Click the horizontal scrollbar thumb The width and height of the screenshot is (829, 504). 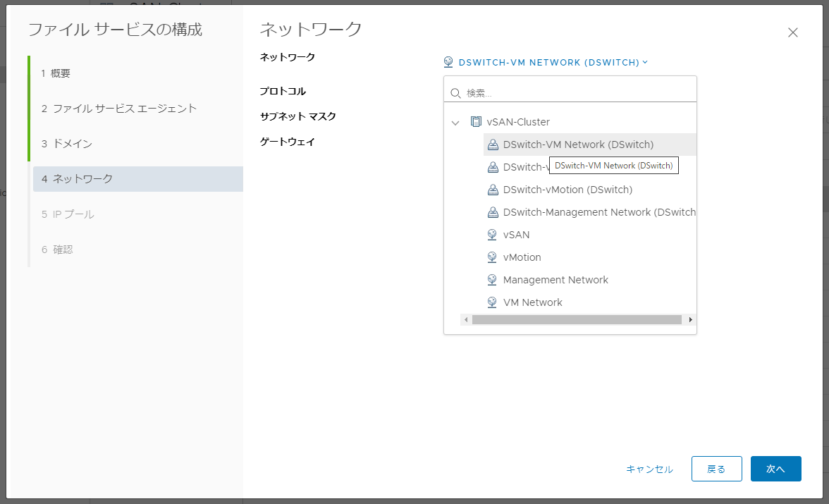click(577, 319)
